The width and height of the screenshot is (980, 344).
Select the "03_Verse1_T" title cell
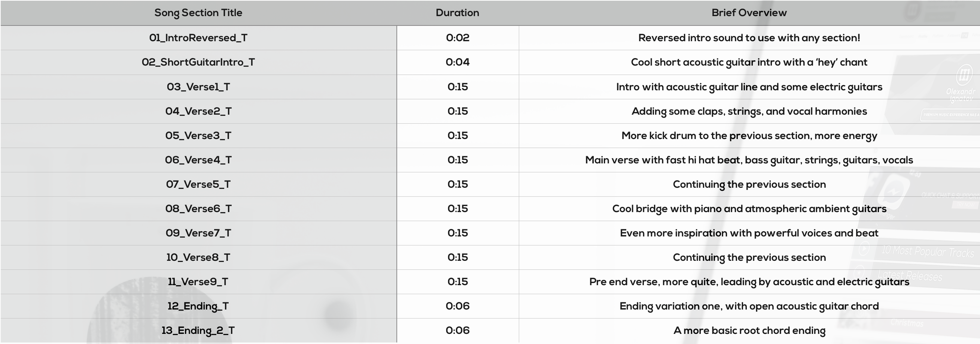pyautogui.click(x=198, y=87)
